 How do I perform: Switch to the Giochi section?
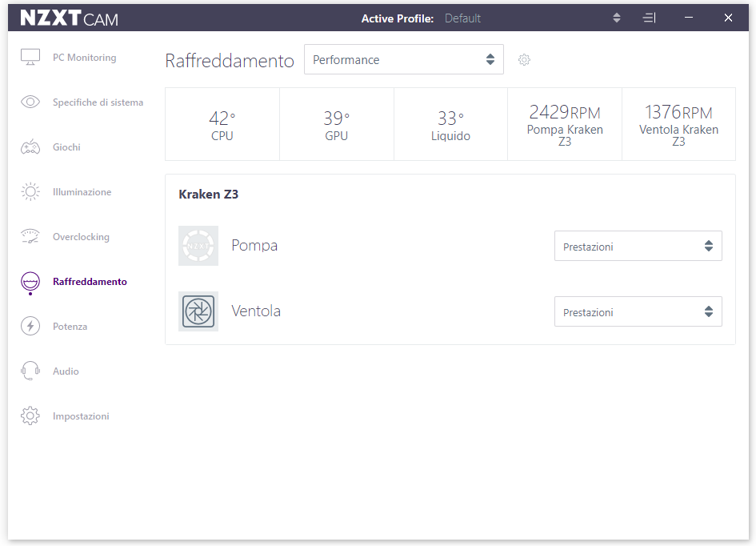(66, 147)
